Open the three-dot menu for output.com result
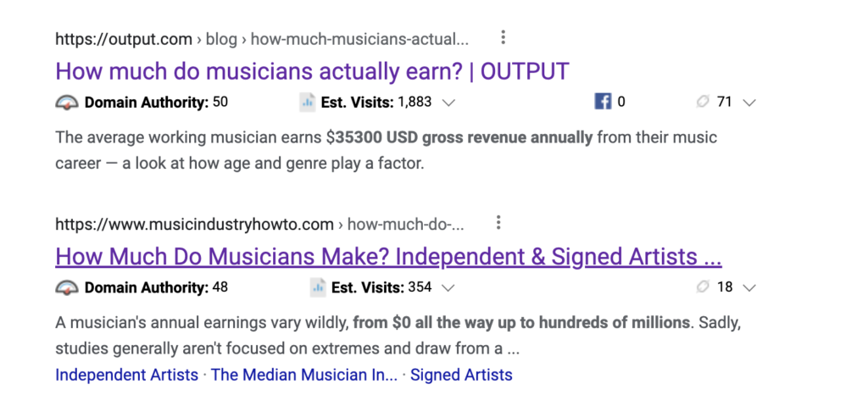Viewport: 868px width, 401px height. [503, 37]
